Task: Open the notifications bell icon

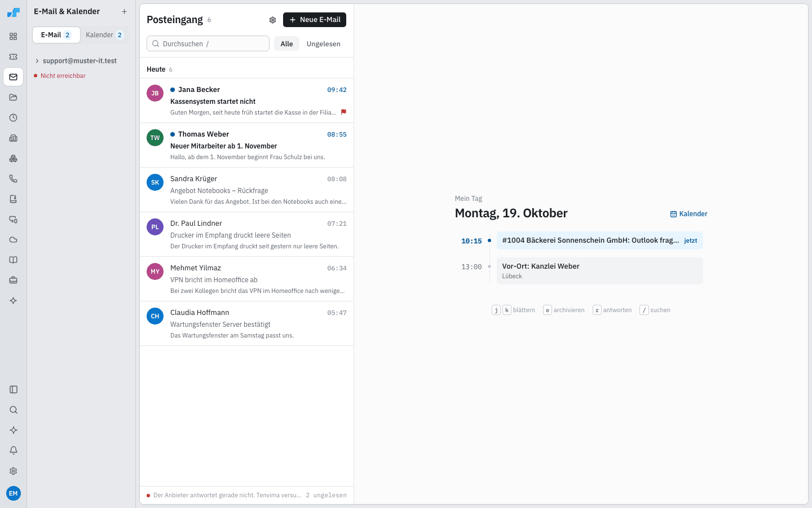Action: point(14,450)
